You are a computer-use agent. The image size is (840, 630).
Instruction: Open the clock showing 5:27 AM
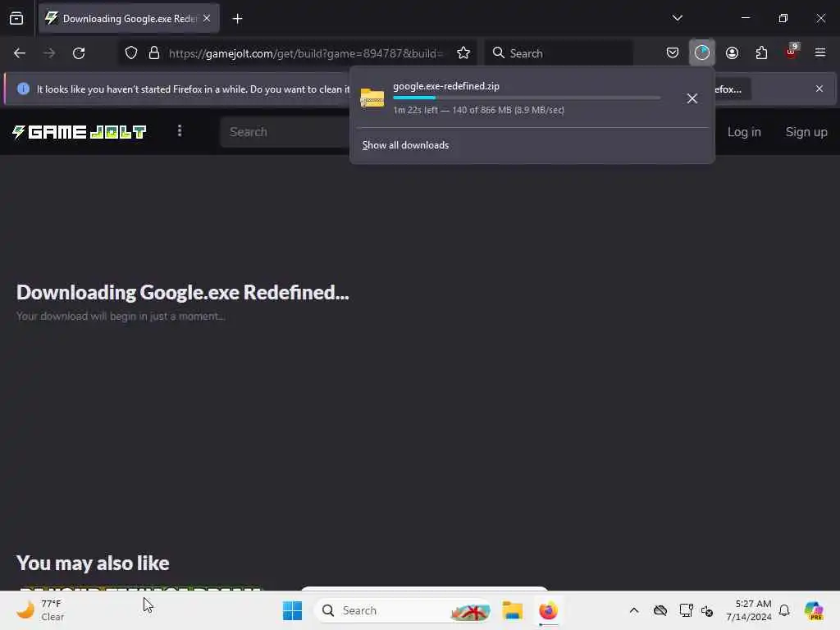(x=748, y=610)
